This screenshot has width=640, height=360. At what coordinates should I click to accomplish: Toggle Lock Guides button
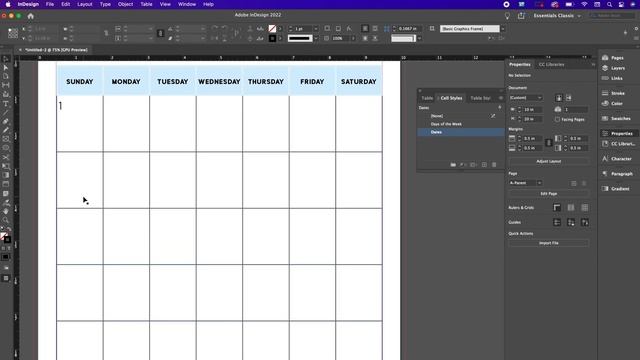pyautogui.click(x=571, y=222)
